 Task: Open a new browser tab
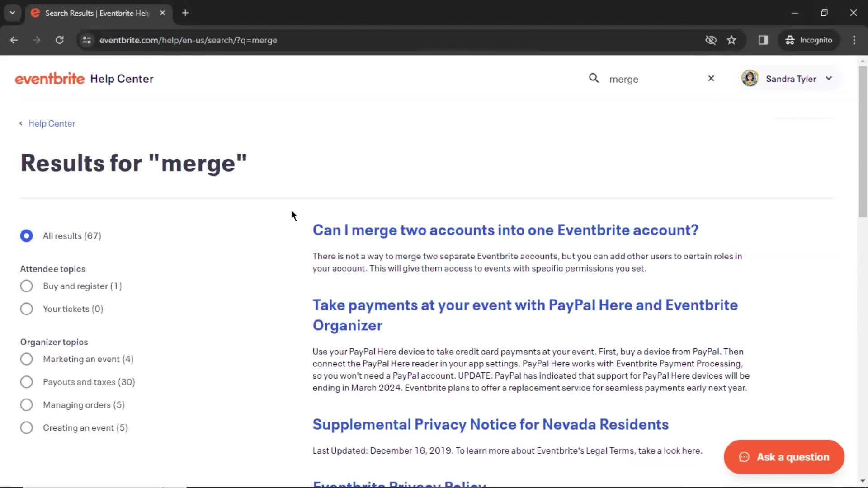pyautogui.click(x=185, y=13)
